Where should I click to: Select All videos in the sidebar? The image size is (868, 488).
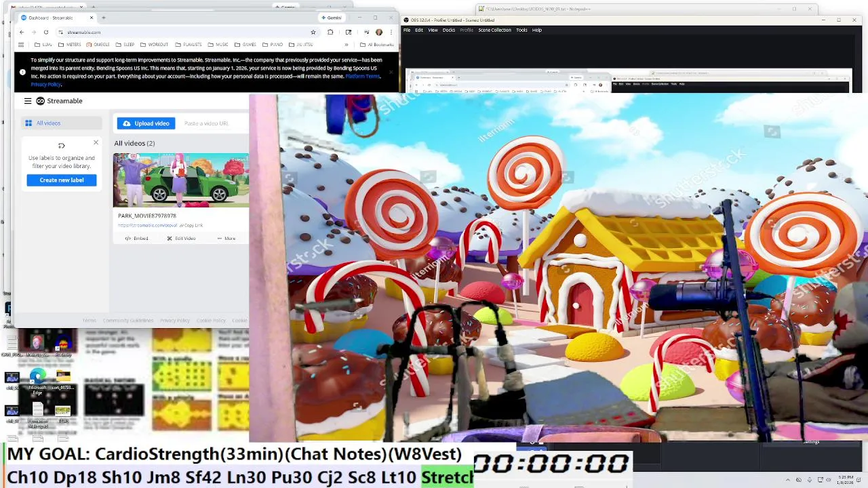click(x=61, y=123)
